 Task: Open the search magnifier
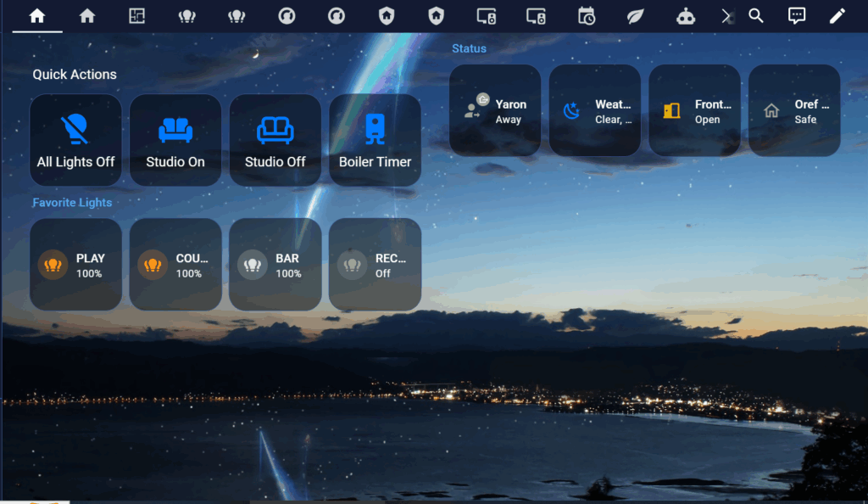coord(756,16)
